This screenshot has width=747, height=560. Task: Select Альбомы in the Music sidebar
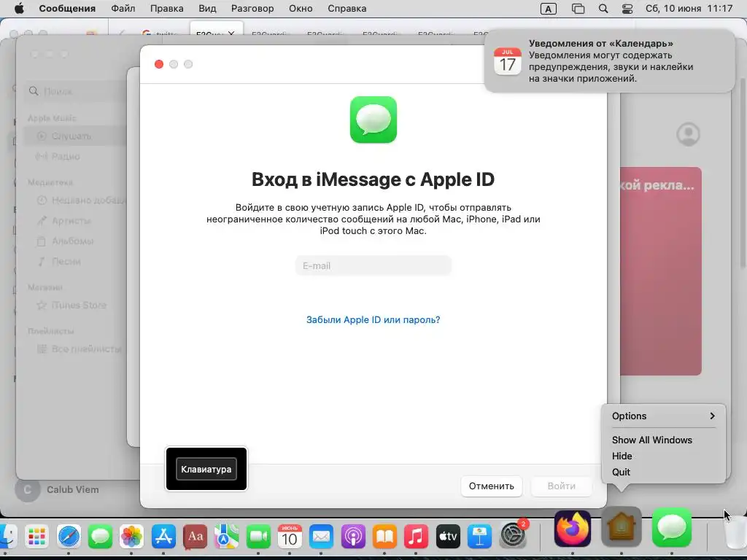pos(72,241)
